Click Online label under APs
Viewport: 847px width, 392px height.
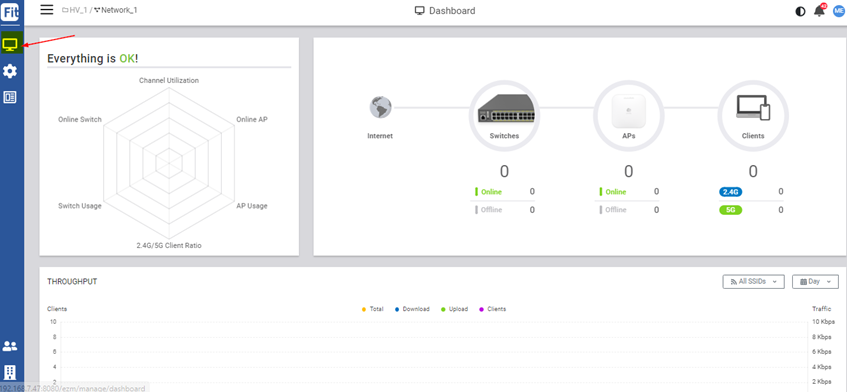616,192
